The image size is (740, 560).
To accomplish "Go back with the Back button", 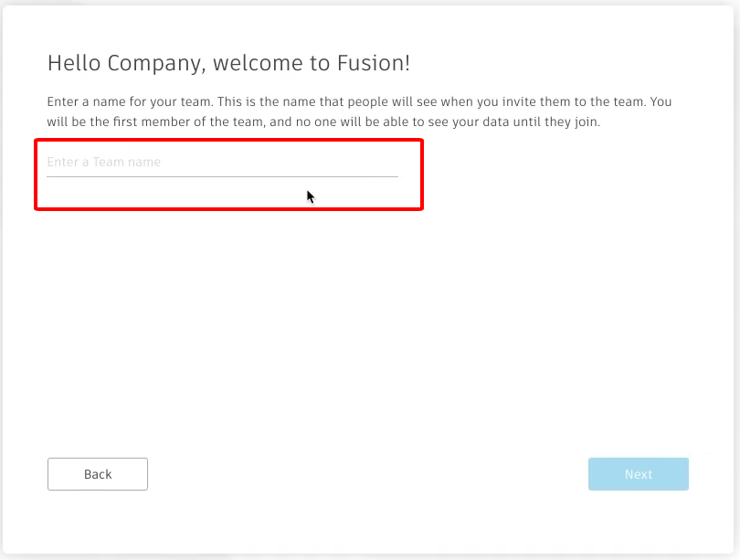I will point(98,474).
